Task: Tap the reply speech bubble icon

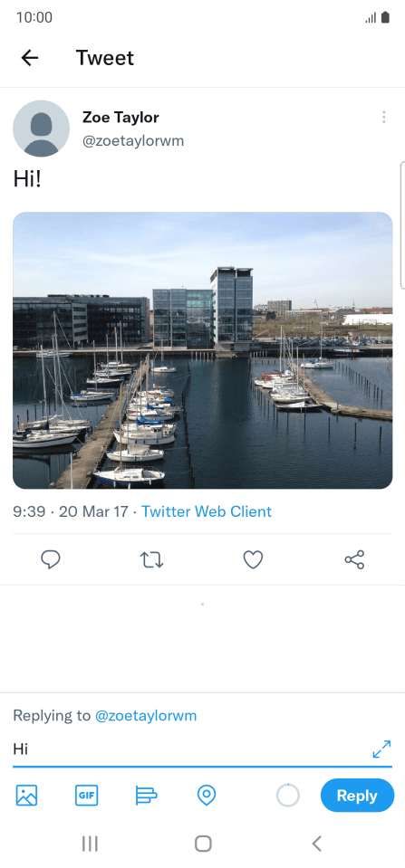Action: [x=51, y=559]
